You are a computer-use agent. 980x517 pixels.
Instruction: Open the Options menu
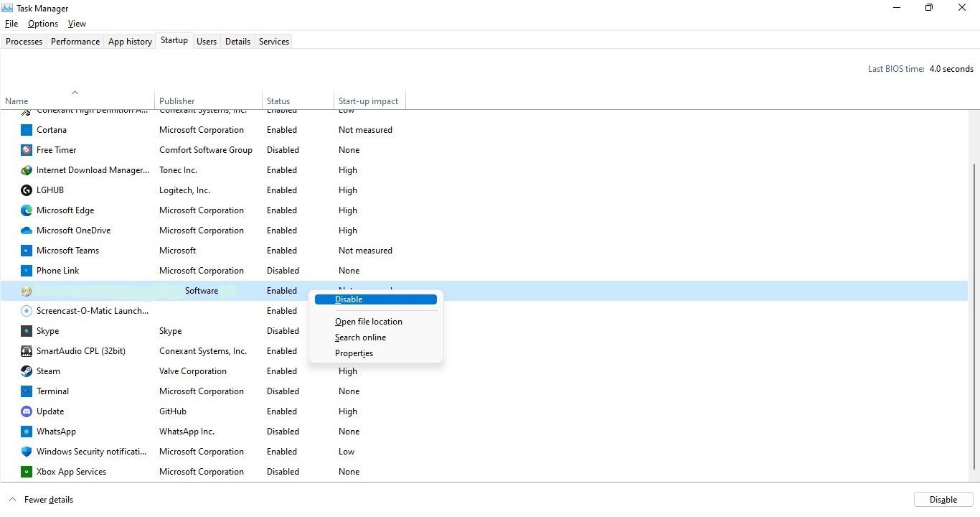pyautogui.click(x=43, y=24)
